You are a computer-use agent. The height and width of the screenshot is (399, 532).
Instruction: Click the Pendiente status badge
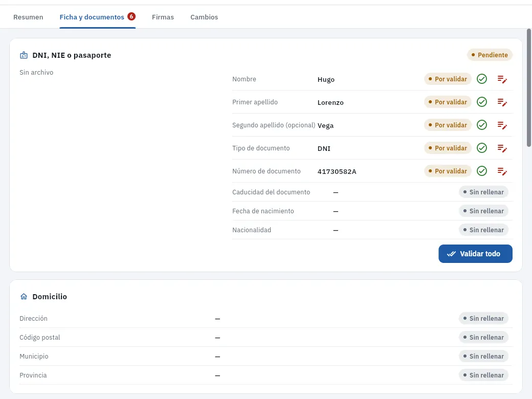pyautogui.click(x=490, y=55)
